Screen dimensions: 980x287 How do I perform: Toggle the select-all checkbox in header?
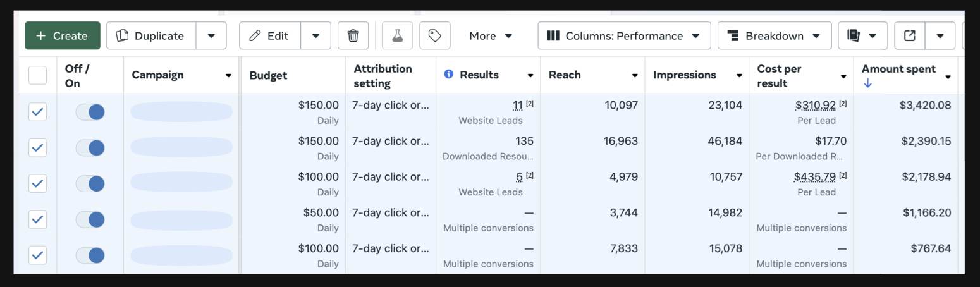click(x=38, y=75)
